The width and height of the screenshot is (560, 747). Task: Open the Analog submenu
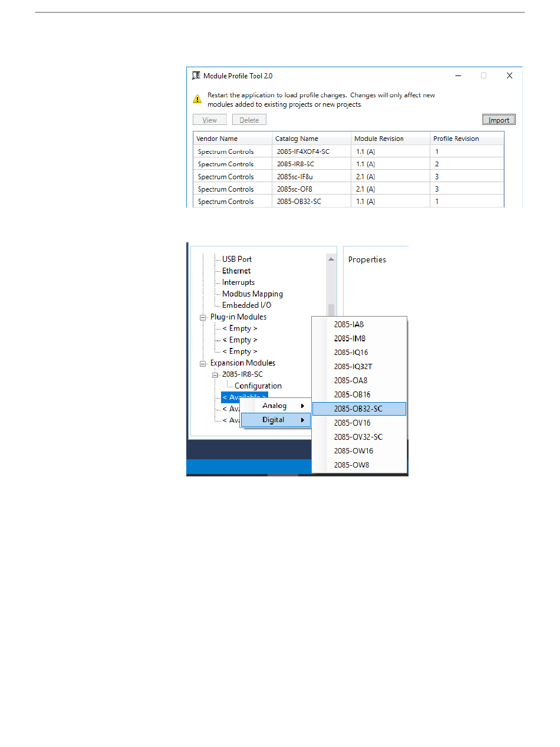pyautogui.click(x=276, y=406)
